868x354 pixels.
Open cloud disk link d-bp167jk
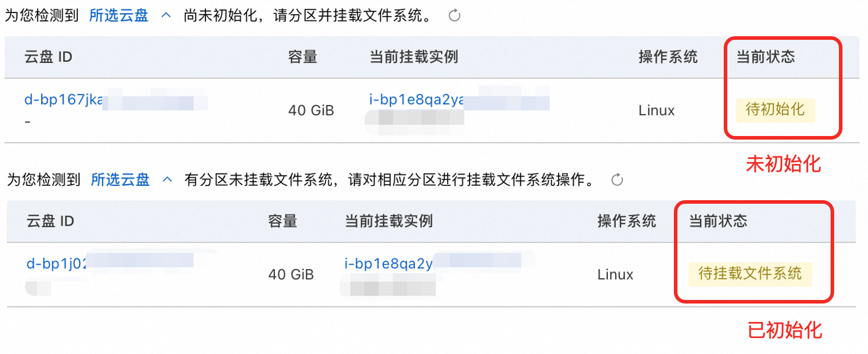65,100
